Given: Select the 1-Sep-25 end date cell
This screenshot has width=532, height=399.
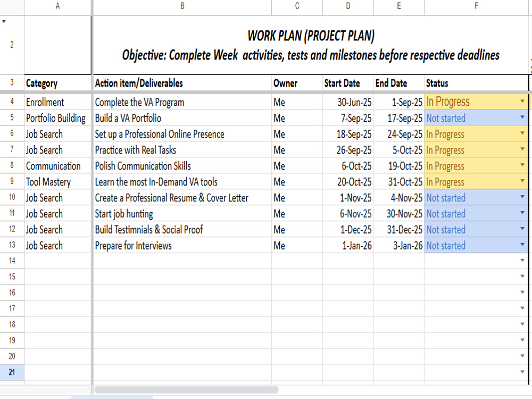Looking at the screenshot, I should 399,102.
